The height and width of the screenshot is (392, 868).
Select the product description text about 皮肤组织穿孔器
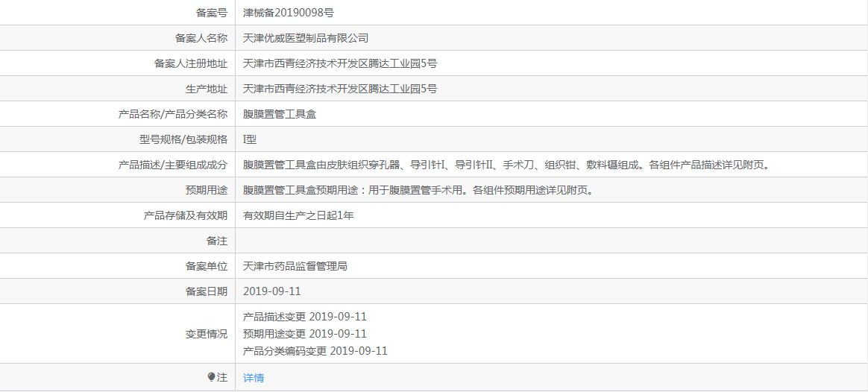pyautogui.click(x=506, y=165)
